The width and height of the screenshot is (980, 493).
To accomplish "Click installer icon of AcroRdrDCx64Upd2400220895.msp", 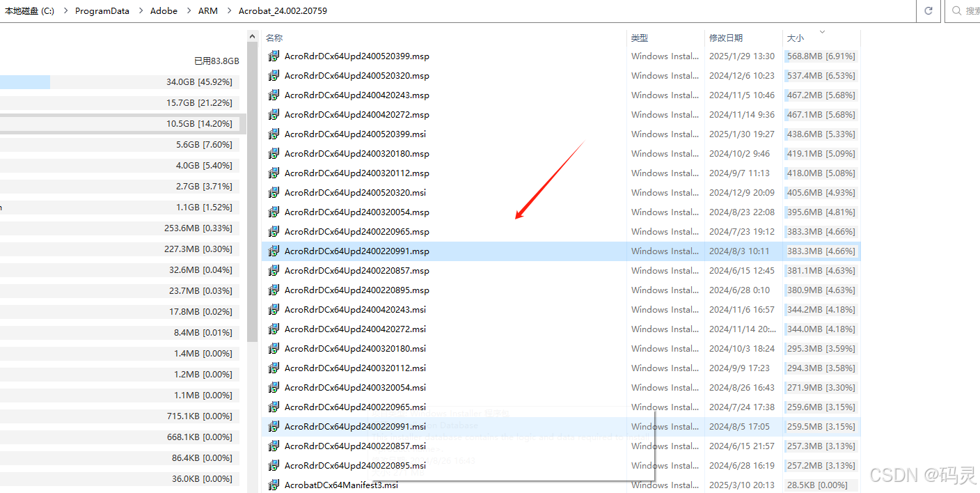I will (x=274, y=290).
